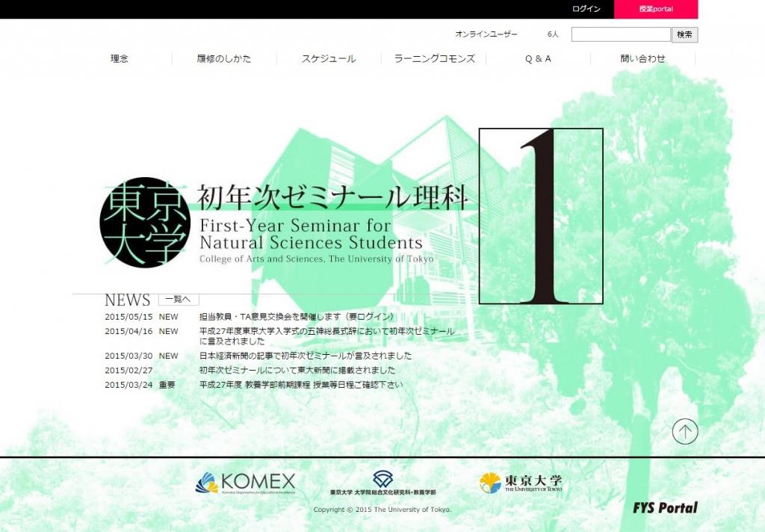Open the 理念 menu item

[x=120, y=59]
